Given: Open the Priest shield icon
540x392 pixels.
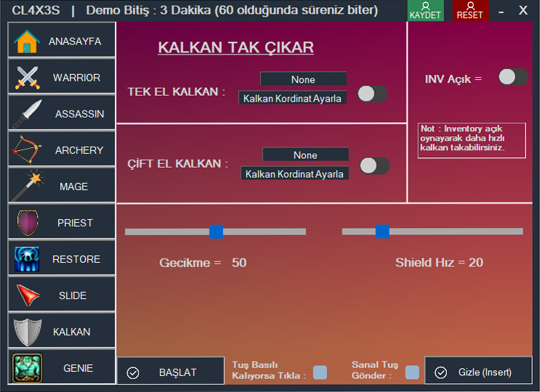Looking at the screenshot, I should 27,223.
